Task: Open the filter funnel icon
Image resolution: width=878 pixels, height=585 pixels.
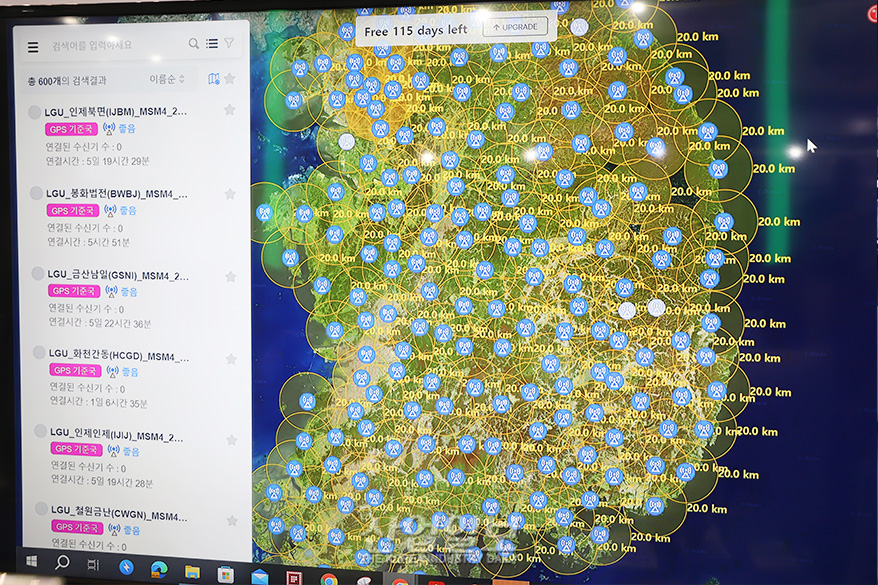Action: point(229,43)
